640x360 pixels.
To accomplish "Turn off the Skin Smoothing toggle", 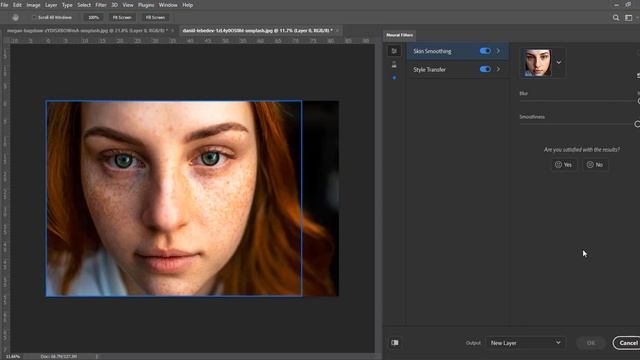I will pos(485,51).
